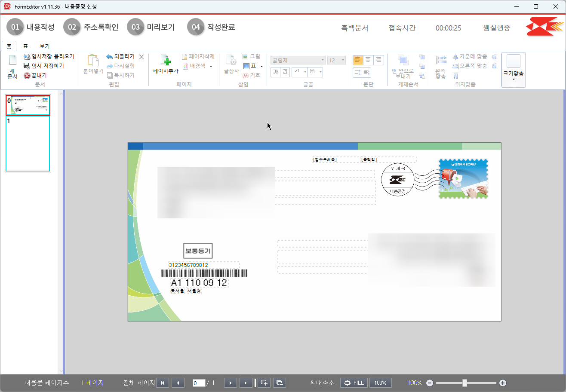The image size is (566, 392).
Task: Create a new document with 새 문서
Action: tap(12, 67)
